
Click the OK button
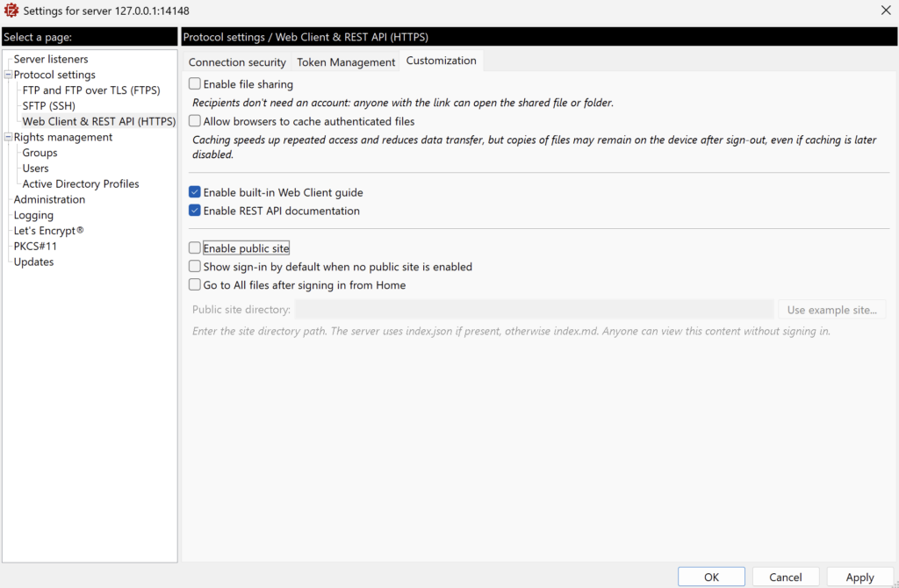coord(711,577)
